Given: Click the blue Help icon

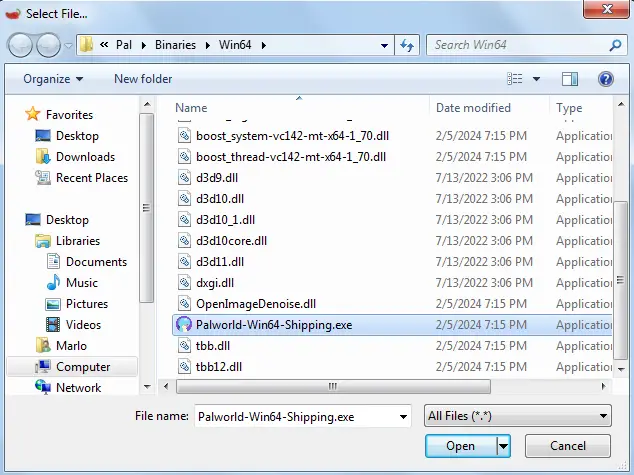Looking at the screenshot, I should (x=606, y=79).
